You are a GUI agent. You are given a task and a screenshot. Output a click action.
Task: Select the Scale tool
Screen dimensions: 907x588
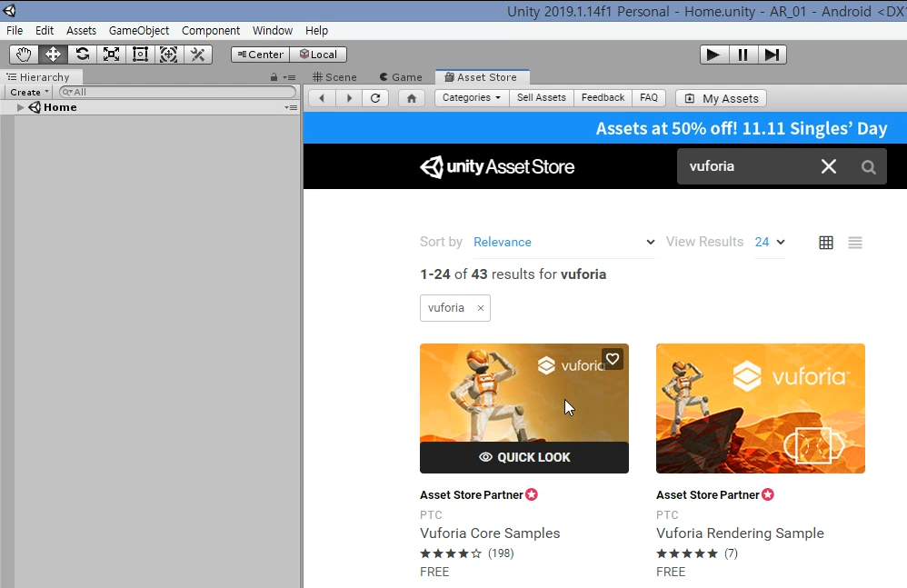pyautogui.click(x=111, y=55)
